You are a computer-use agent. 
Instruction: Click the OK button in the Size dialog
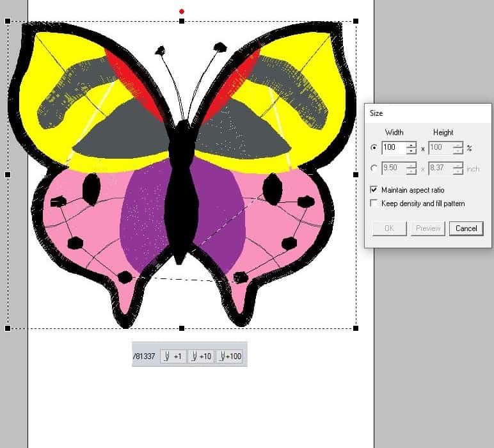click(x=390, y=228)
